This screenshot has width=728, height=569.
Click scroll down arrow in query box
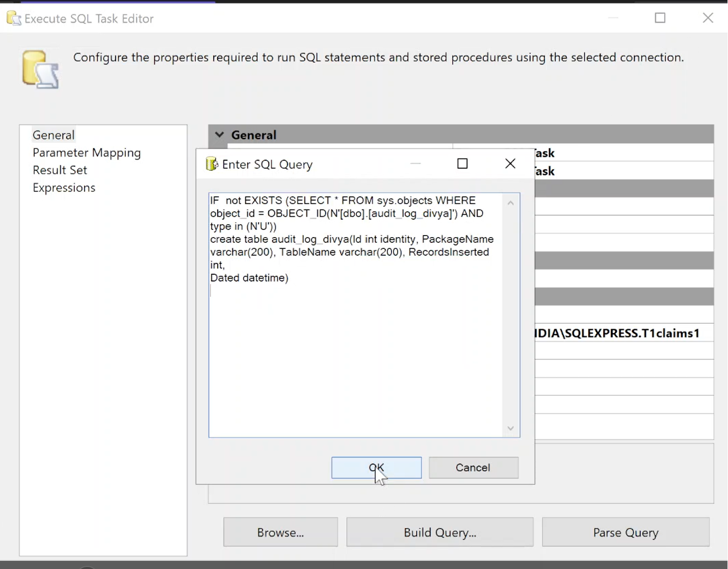pos(511,428)
